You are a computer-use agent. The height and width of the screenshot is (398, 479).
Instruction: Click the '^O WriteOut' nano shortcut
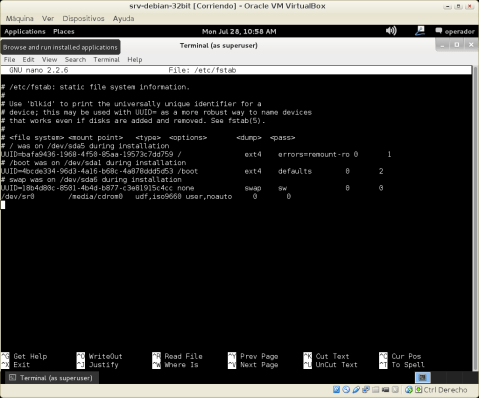[x=99, y=356]
